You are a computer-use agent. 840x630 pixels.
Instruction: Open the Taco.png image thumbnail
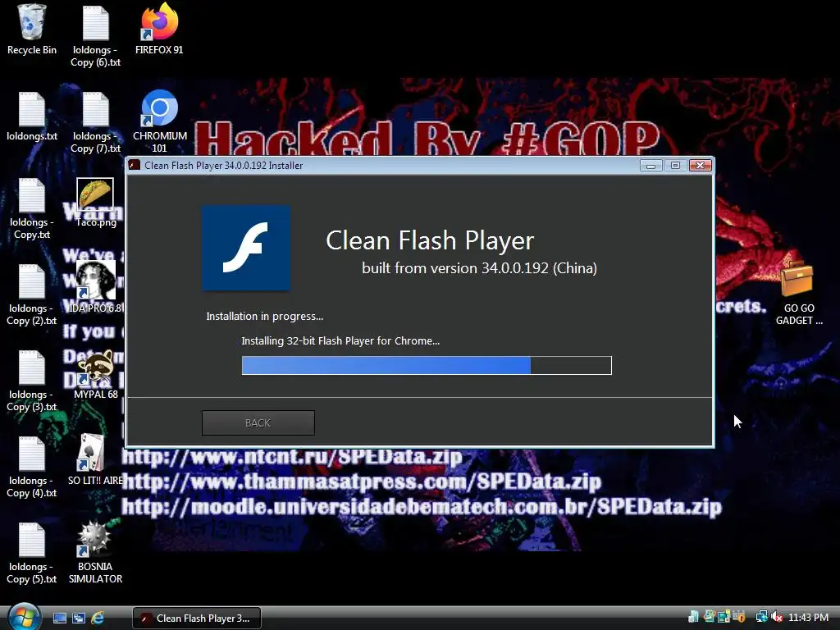(x=95, y=203)
